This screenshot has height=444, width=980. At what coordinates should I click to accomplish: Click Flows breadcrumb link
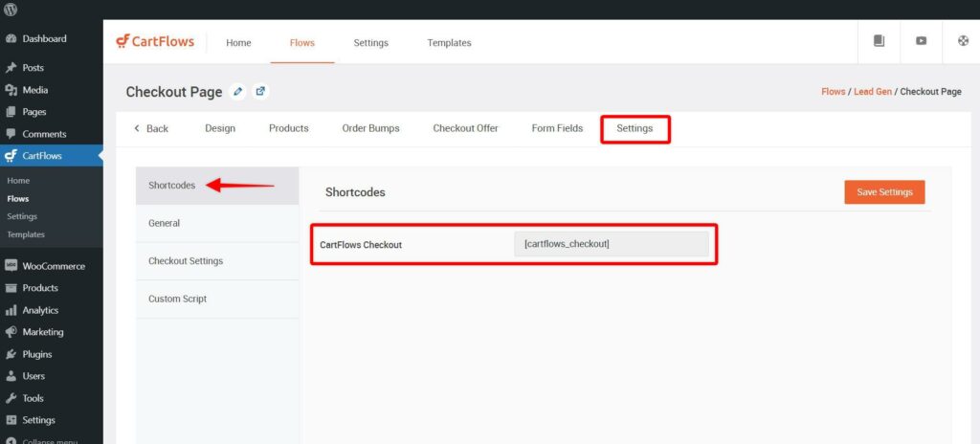click(834, 91)
